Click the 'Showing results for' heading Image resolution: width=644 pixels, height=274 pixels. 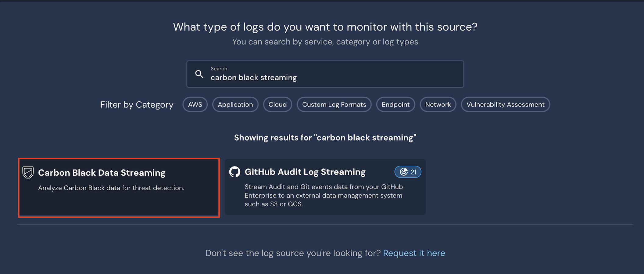click(x=325, y=138)
